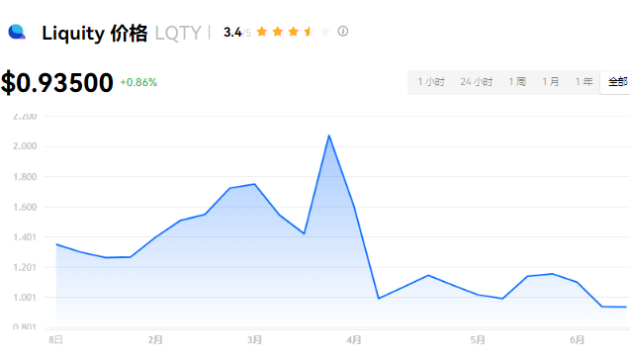Click the chart peak near 2.000
Image resolution: width=630 pixels, height=364 pixels.
tap(329, 136)
